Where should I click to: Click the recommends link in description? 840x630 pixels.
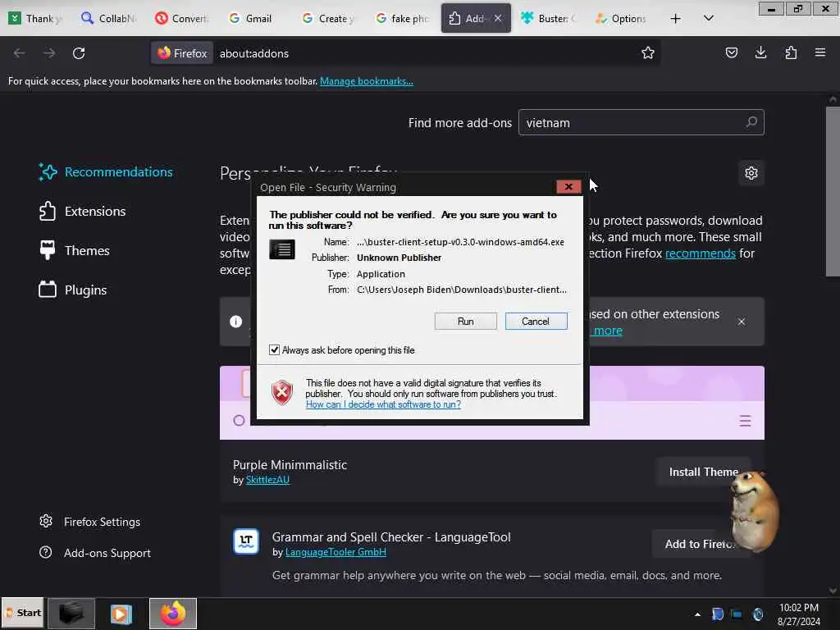[x=701, y=253]
